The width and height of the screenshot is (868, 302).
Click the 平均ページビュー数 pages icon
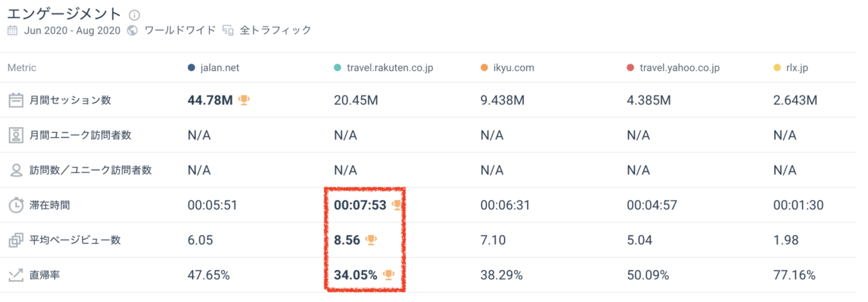[16, 241]
